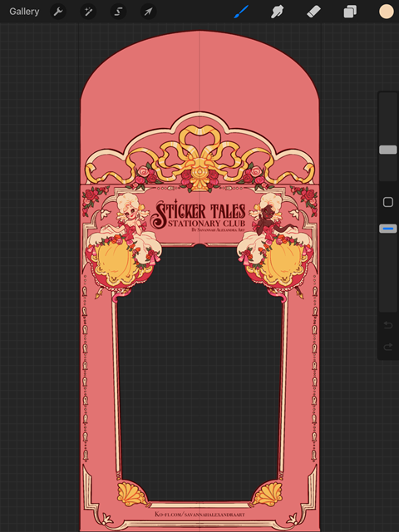The image size is (399, 532).
Task: Tap the Sticker Tales title on canvas
Action: coord(198,212)
